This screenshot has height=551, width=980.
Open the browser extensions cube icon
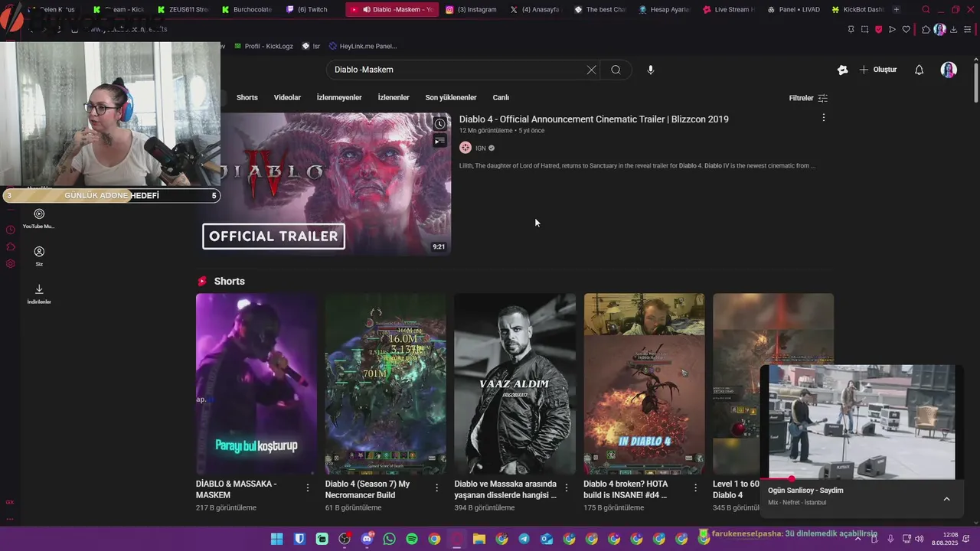(x=926, y=29)
